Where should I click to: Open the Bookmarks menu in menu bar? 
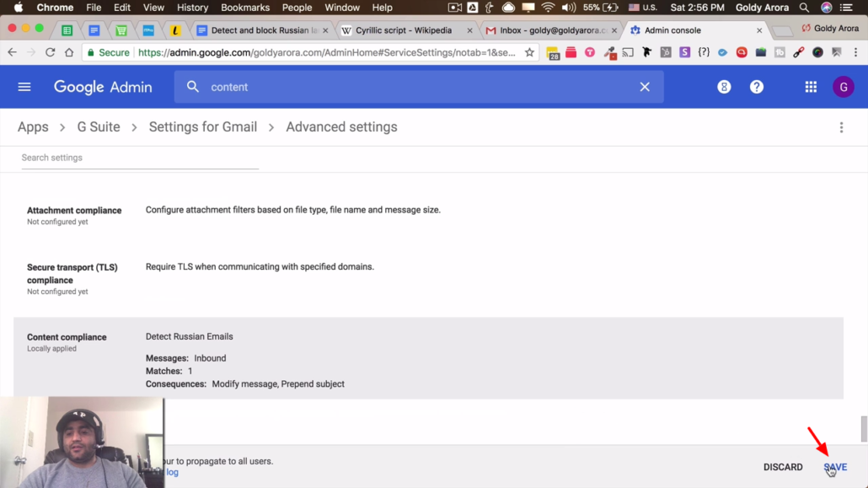245,8
